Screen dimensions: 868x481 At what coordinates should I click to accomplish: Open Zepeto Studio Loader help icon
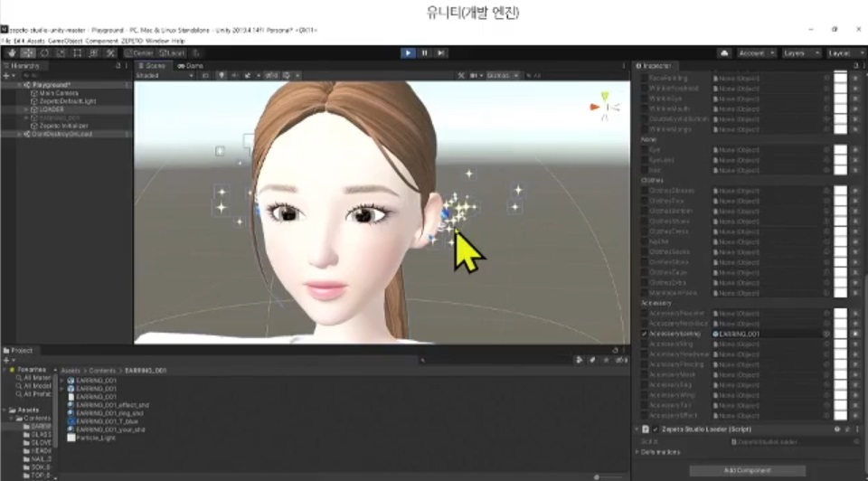837,429
